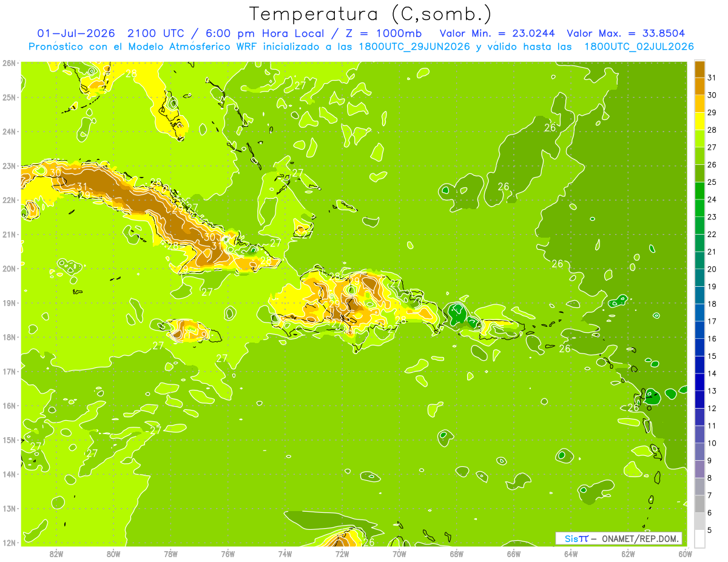Pick the legend swatch between 30 and 31
Image resolution: width=728 pixels, height=562 pixels.
click(699, 87)
